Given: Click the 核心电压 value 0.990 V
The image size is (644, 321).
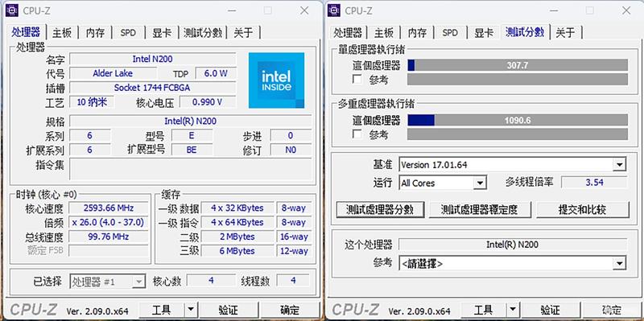Looking at the screenshot, I should point(208,102).
